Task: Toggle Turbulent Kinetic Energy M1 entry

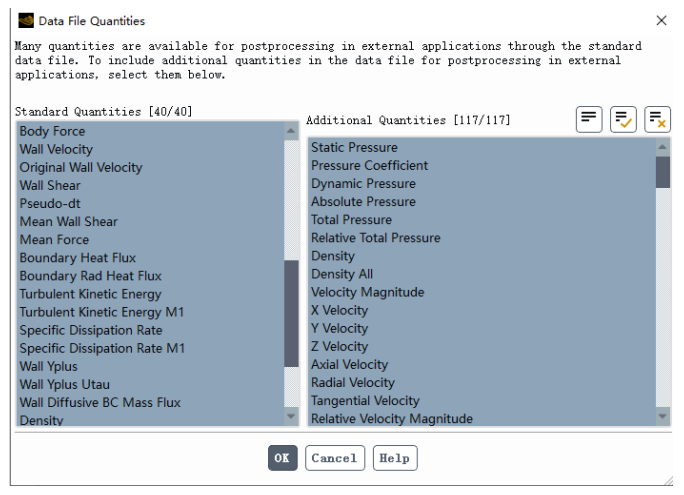Action: (101, 312)
